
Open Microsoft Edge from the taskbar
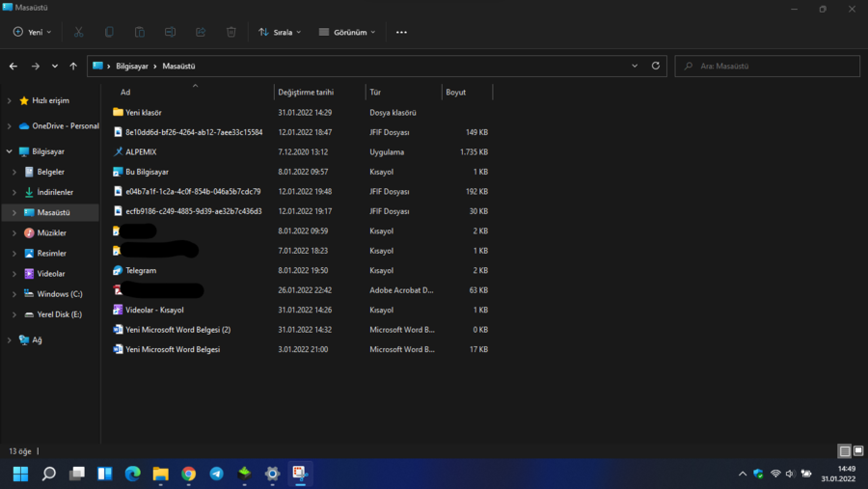[133, 474]
